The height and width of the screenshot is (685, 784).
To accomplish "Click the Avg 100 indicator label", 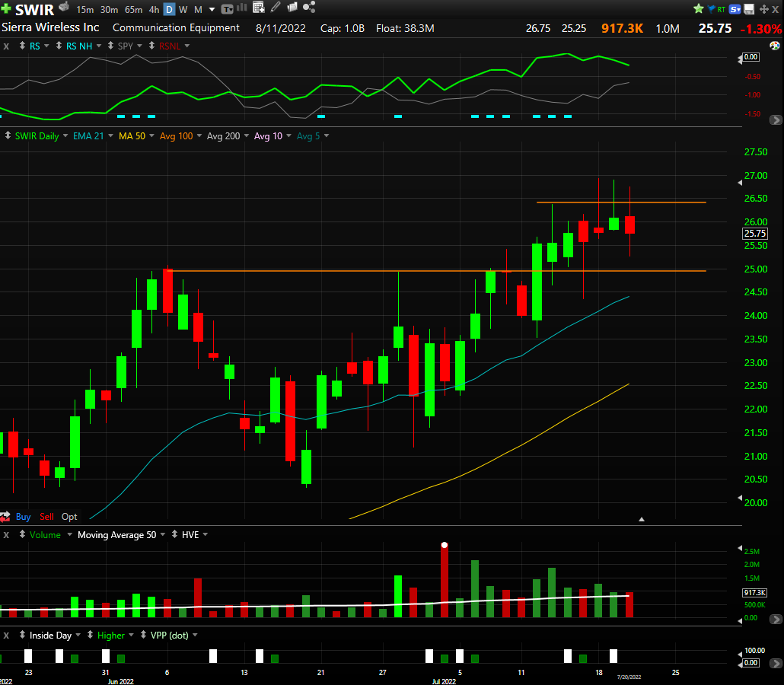I will pyautogui.click(x=176, y=135).
